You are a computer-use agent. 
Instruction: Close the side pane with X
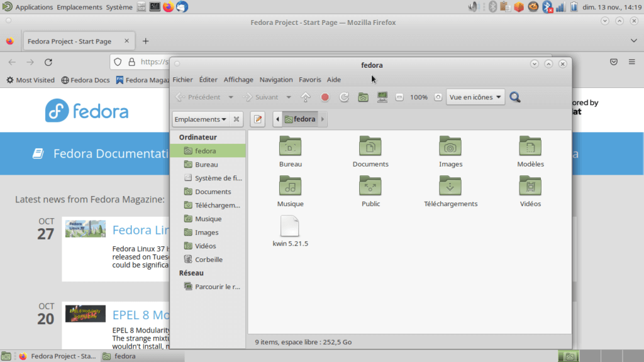click(236, 119)
